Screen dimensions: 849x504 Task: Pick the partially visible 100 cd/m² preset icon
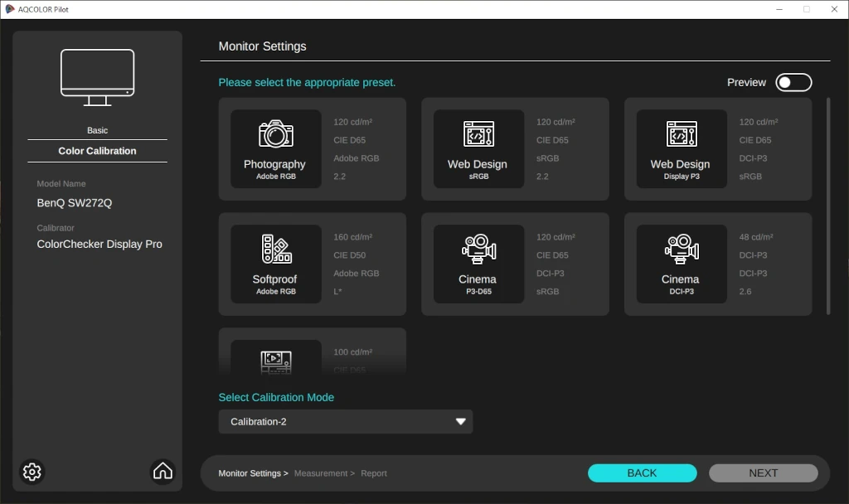[276, 361]
